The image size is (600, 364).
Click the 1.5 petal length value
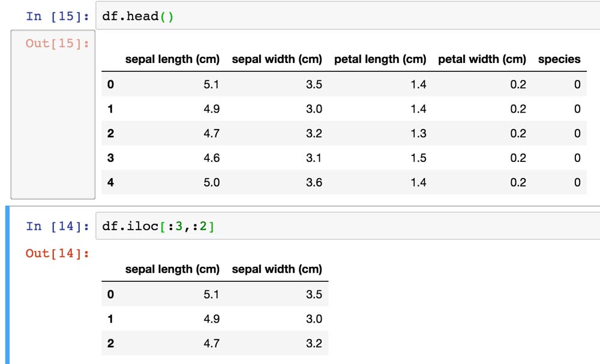(419, 158)
